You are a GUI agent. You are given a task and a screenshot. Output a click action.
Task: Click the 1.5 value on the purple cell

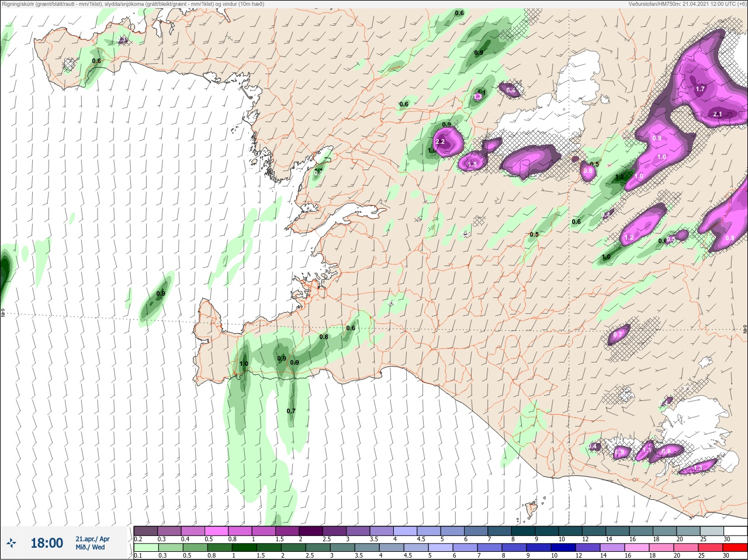[473, 165]
